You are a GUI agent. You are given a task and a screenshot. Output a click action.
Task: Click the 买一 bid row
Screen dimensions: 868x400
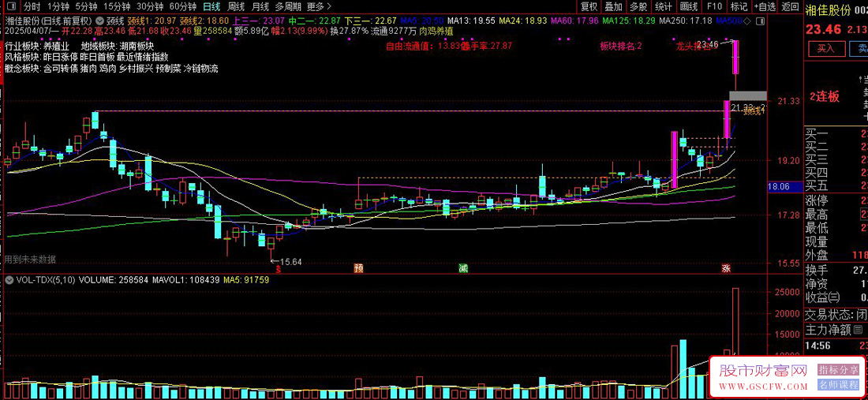click(x=836, y=133)
